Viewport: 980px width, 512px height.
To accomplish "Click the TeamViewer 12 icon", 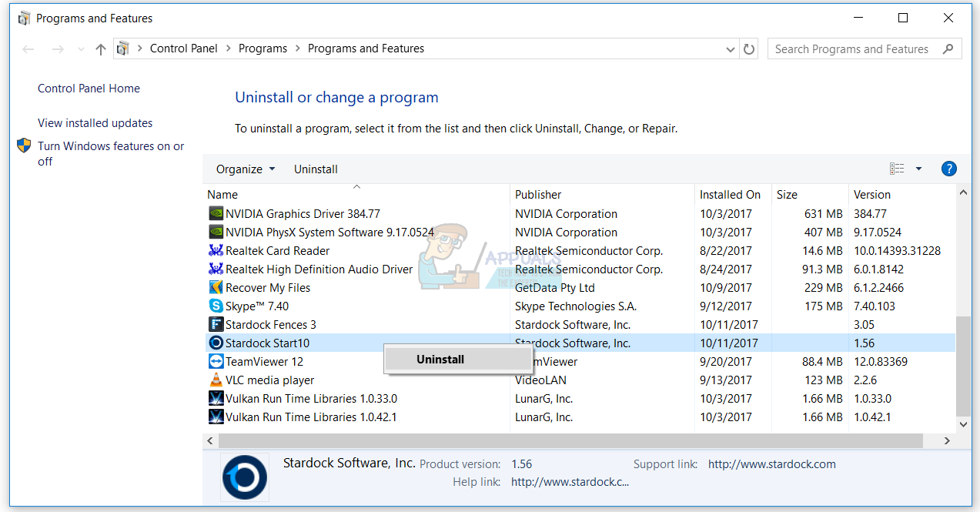I will [x=216, y=362].
